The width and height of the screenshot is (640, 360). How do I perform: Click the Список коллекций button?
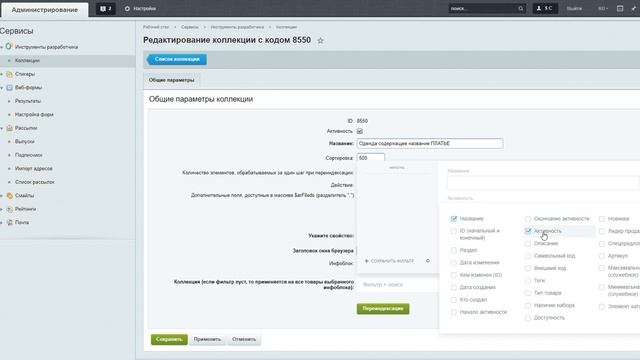click(177, 60)
